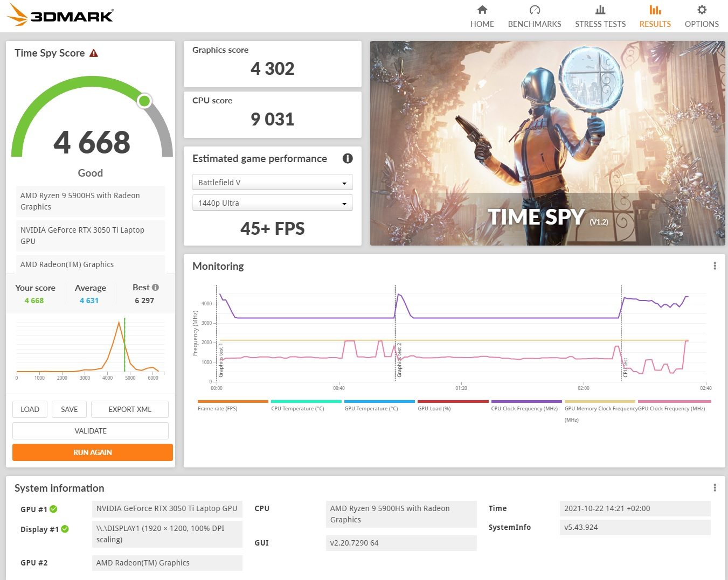This screenshot has height=580, width=728.
Task: Click the Time Spy score 4 668 in gauge
Action: (92, 142)
